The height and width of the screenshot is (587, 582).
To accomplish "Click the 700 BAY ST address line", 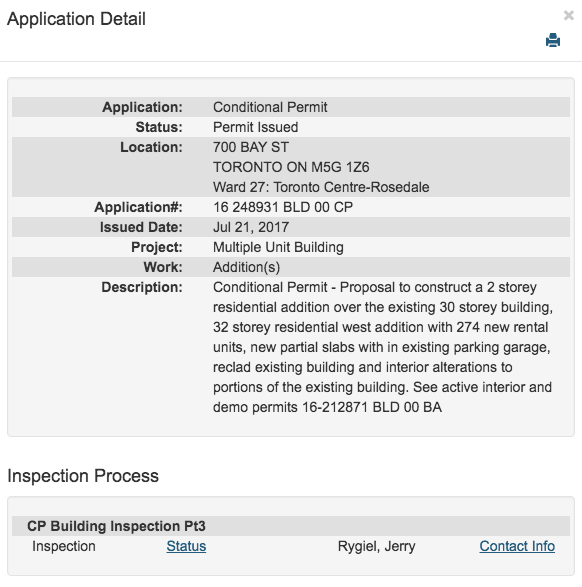I will (251, 147).
